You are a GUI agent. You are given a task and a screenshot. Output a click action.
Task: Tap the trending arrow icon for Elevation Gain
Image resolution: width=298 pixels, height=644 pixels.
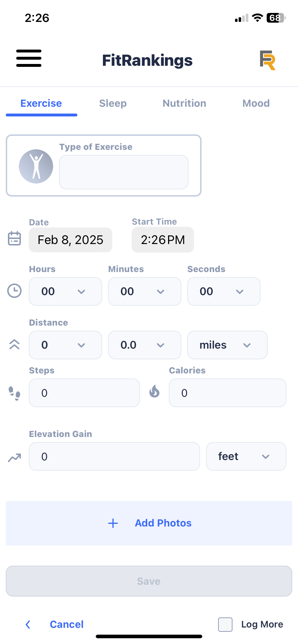pyautogui.click(x=14, y=457)
